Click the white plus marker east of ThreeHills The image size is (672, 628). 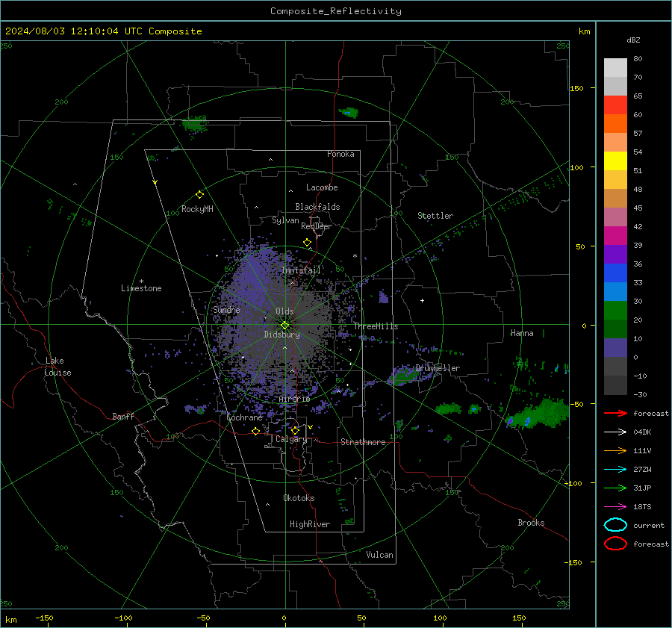(x=422, y=300)
